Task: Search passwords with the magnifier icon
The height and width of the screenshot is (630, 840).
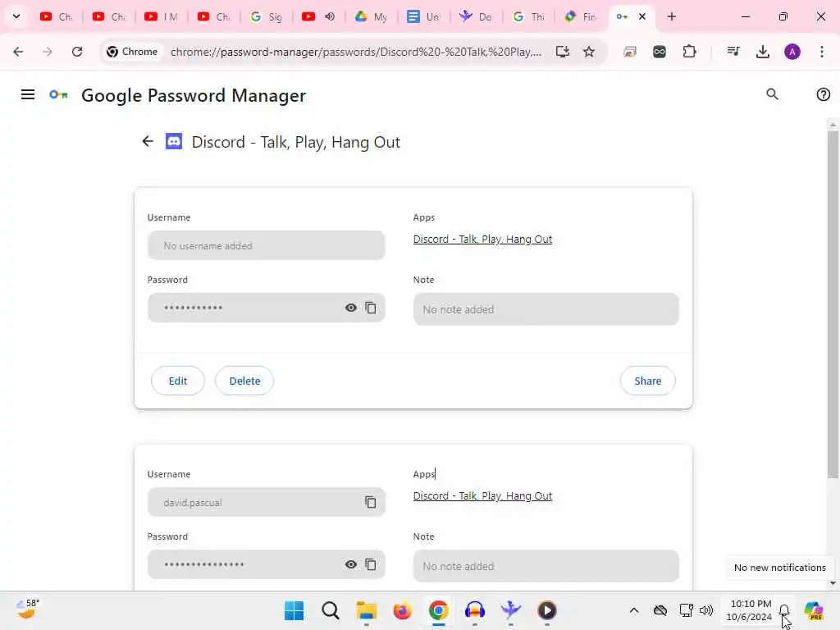Action: point(772,94)
